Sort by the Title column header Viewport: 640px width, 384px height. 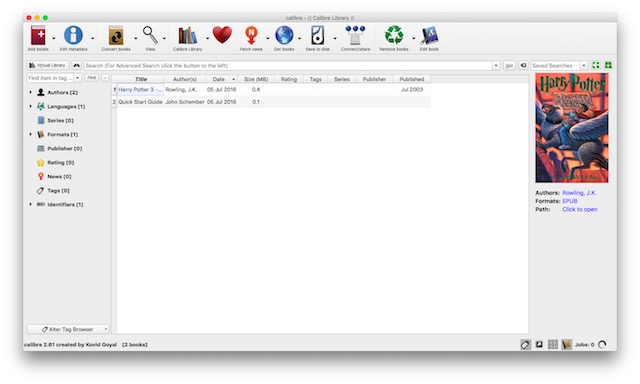point(141,79)
